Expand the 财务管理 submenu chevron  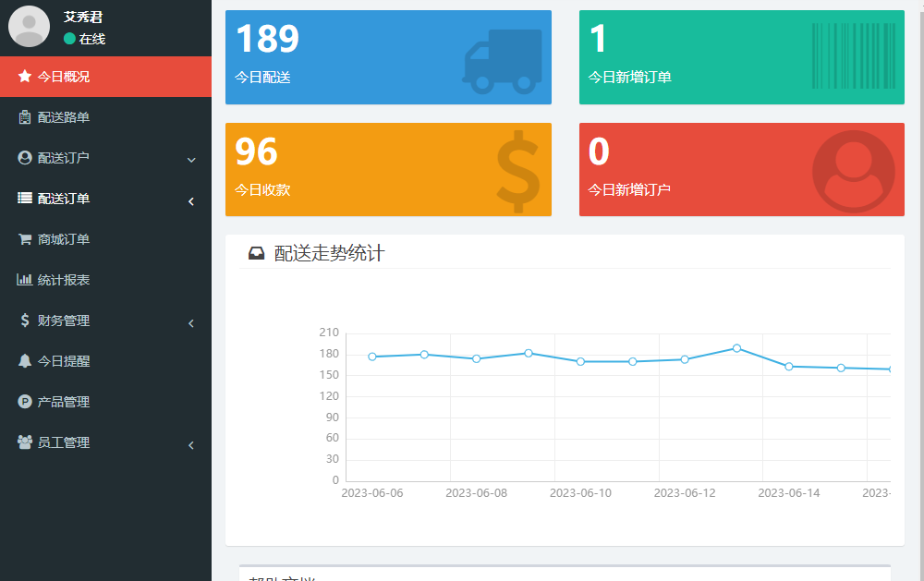(x=191, y=322)
